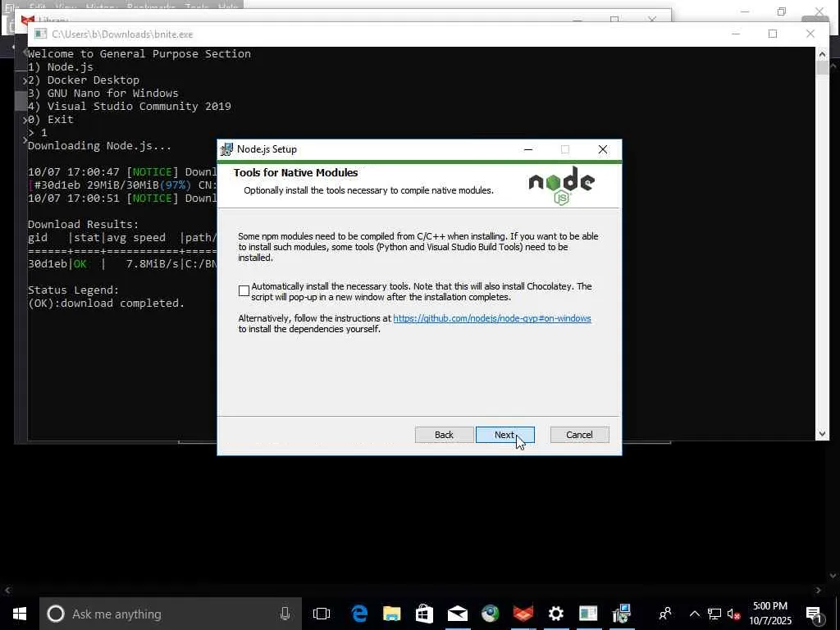Open Settings gear in the taskbar
This screenshot has height=630, width=840.
point(556,614)
